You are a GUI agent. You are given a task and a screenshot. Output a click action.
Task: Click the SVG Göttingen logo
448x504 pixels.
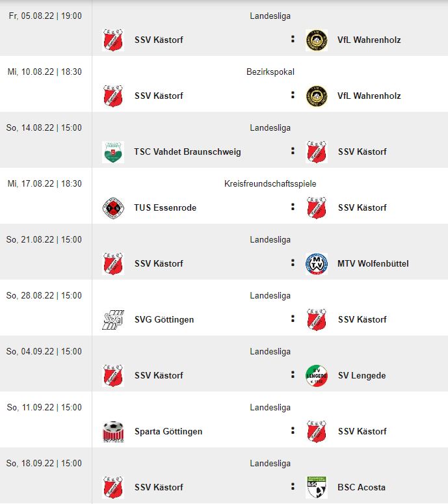tap(113, 319)
